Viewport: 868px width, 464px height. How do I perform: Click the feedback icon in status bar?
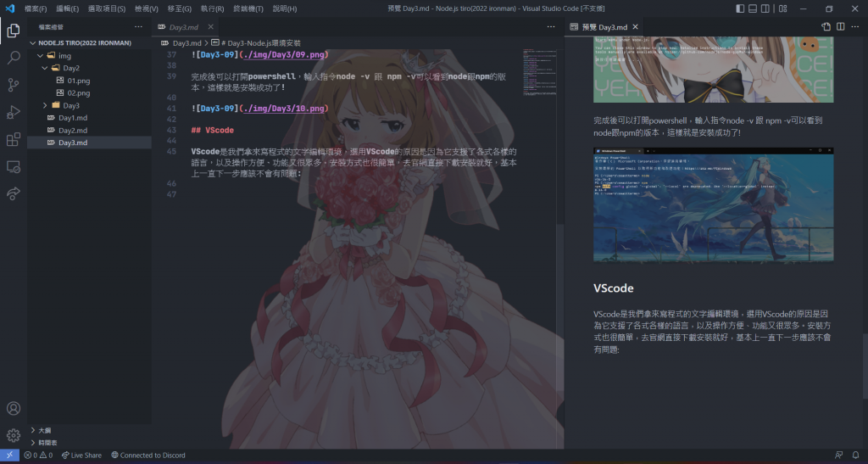[838, 456]
